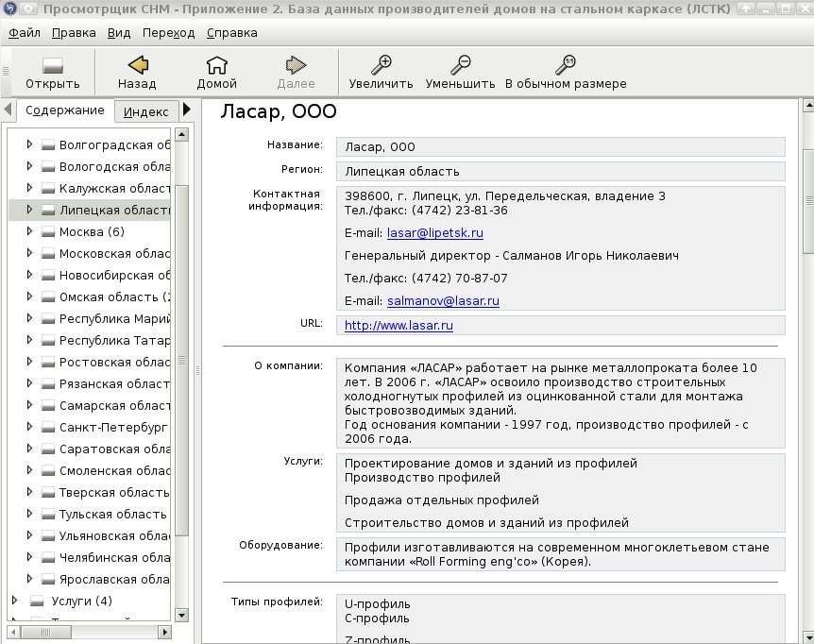Expand the Москва (6) tree node
The width and height of the screenshot is (814, 644).
(29, 231)
